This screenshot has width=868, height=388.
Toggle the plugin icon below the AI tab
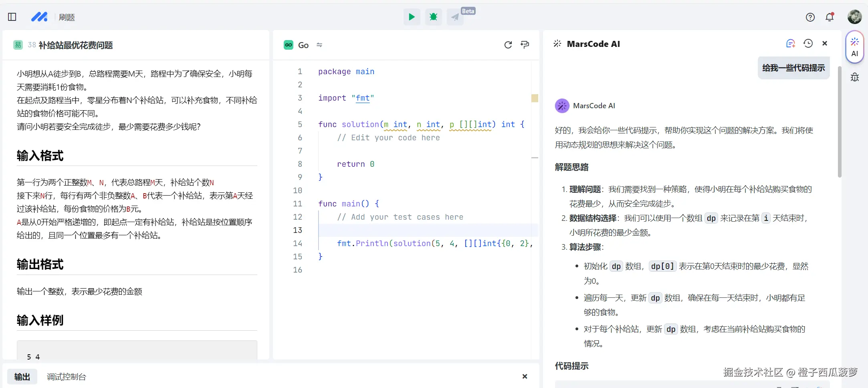pos(855,77)
